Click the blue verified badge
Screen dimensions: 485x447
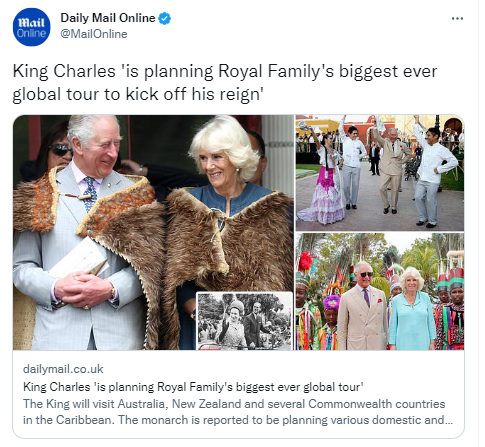[x=164, y=18]
